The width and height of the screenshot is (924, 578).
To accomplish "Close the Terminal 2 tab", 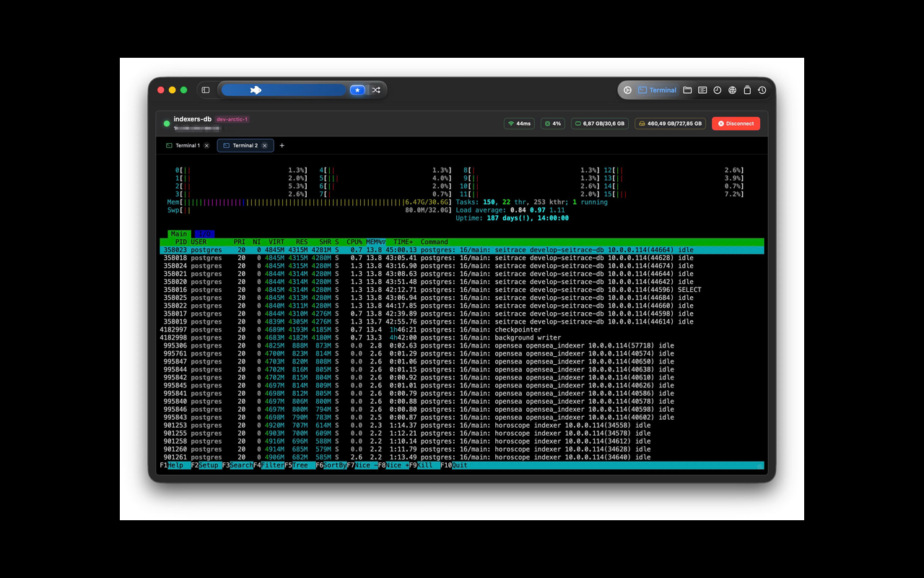I will [265, 145].
